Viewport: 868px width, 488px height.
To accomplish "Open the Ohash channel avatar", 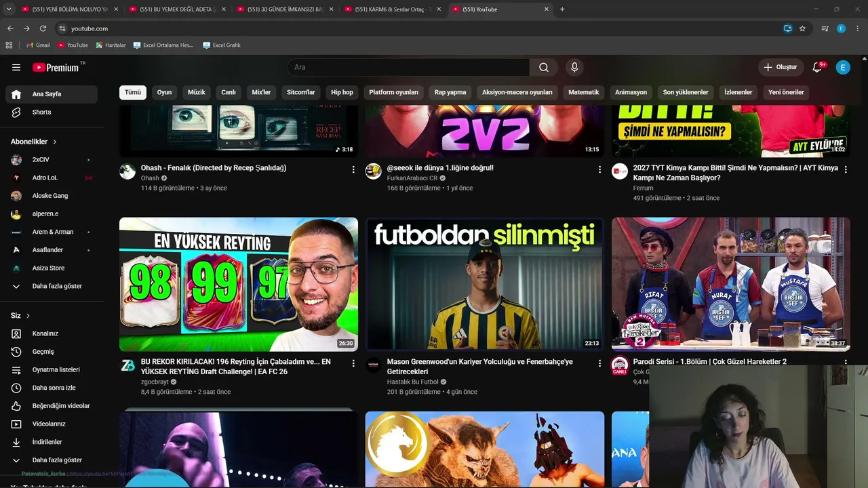I will pyautogui.click(x=127, y=171).
